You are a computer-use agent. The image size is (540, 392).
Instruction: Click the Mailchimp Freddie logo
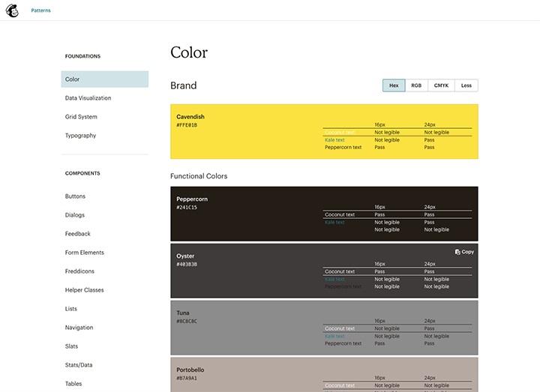pos(12,10)
